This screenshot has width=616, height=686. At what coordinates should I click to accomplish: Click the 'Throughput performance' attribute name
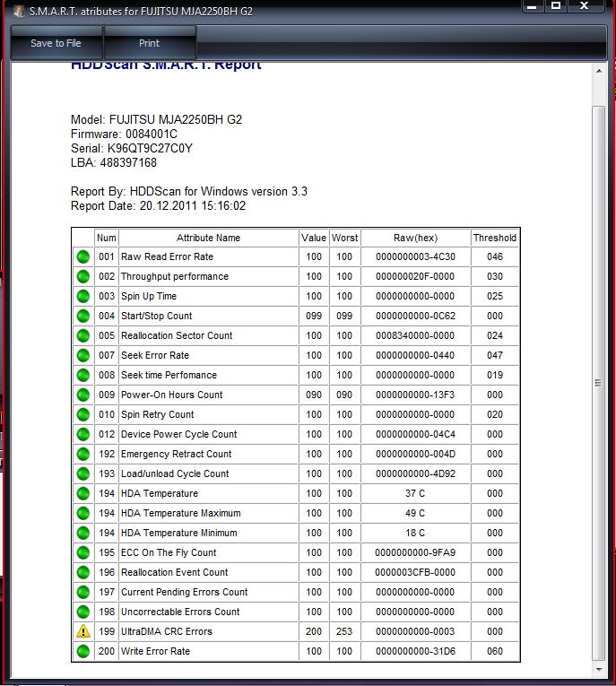[x=175, y=276]
